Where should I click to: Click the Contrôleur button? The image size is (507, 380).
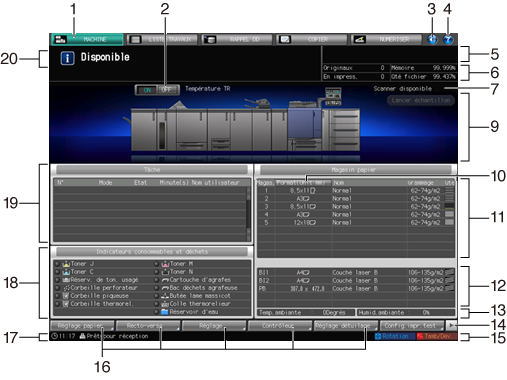(x=280, y=326)
